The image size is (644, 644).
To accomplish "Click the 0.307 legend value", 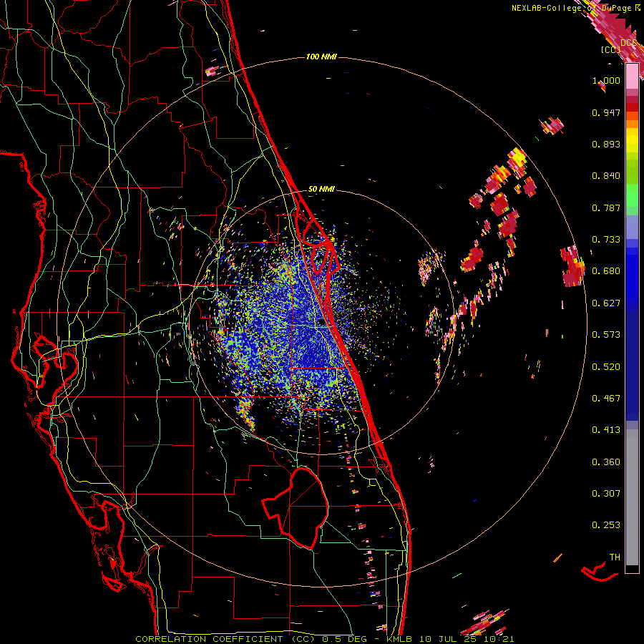I will click(606, 494).
